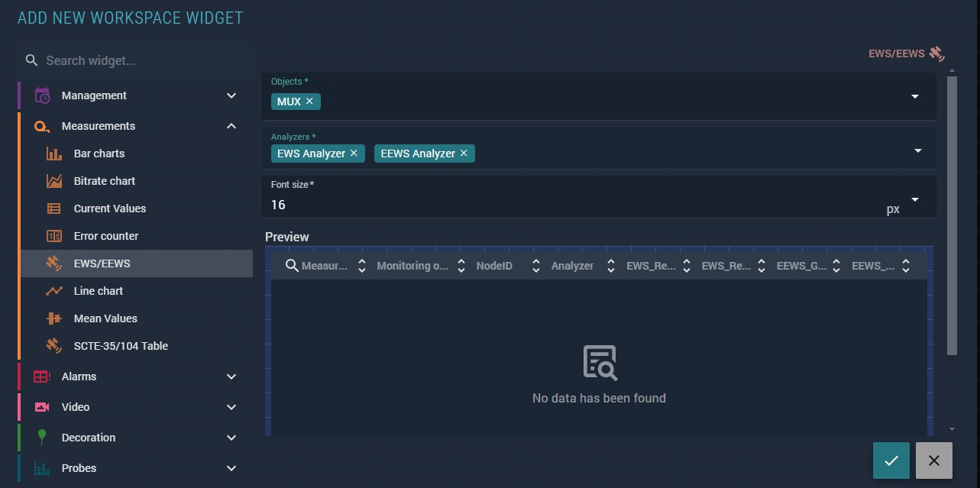The image size is (980, 488).
Task: Click the Current Values table icon
Action: click(54, 208)
